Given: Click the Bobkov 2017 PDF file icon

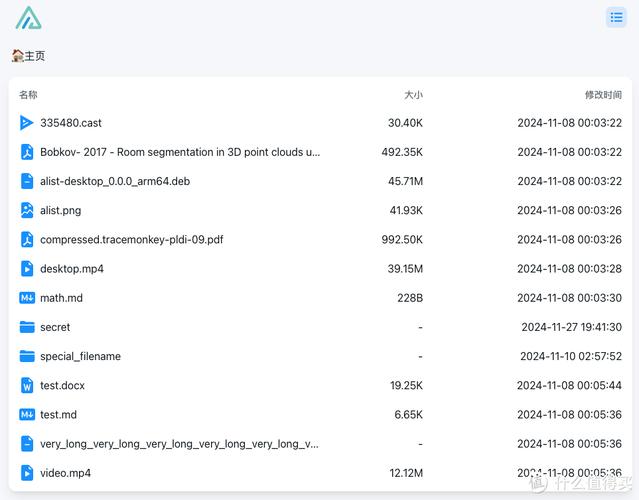Looking at the screenshot, I should click(x=27, y=152).
